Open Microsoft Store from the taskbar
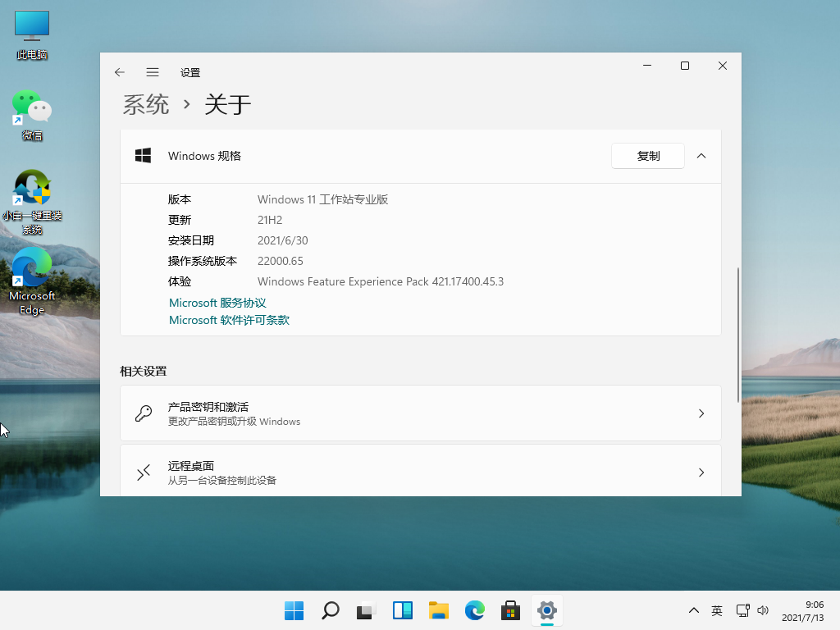This screenshot has width=840, height=630. tap(510, 610)
